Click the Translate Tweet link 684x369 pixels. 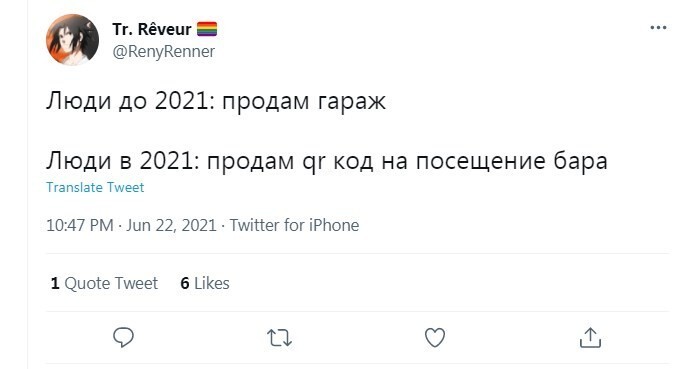95,187
